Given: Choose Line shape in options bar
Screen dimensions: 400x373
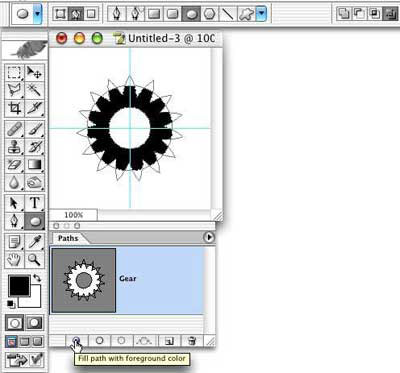Looking at the screenshot, I should (x=227, y=14).
